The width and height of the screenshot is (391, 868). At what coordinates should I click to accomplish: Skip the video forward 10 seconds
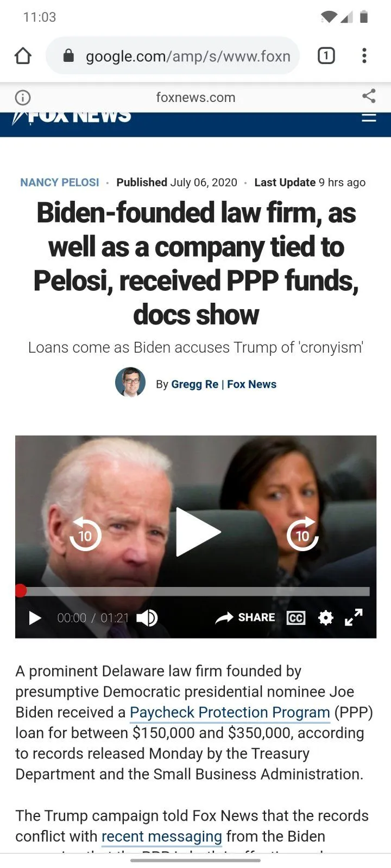pyautogui.click(x=302, y=534)
